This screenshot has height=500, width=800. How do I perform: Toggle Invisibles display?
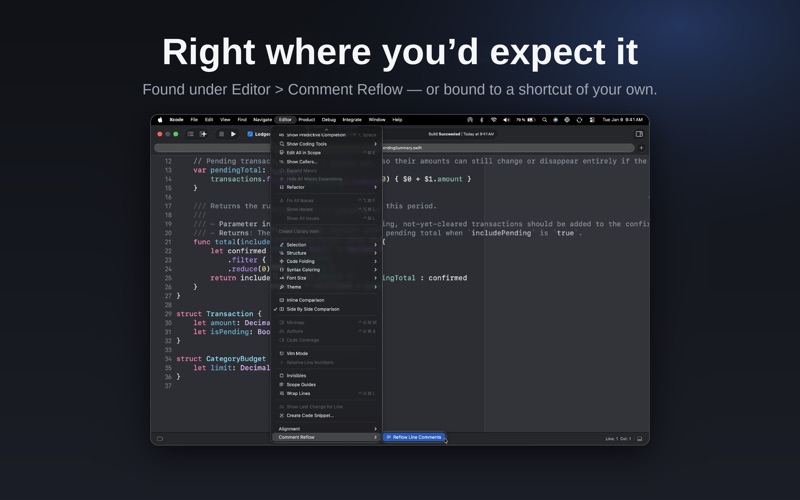(327, 376)
